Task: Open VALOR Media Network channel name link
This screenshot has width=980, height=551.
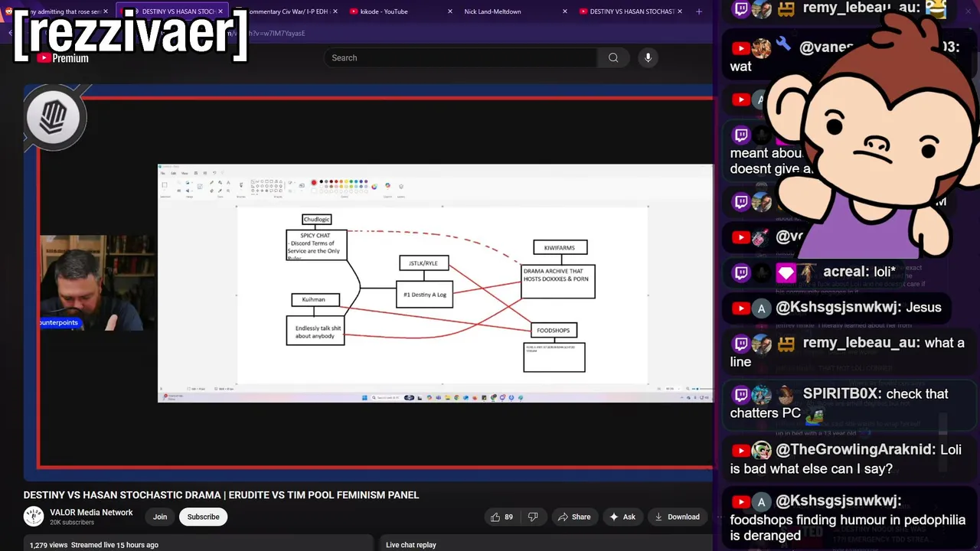Action: coord(91,512)
